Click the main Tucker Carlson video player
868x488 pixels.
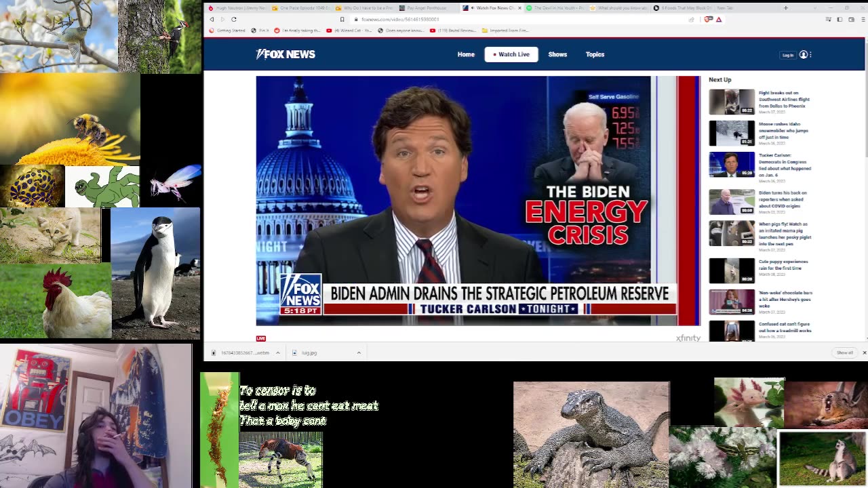tap(477, 201)
